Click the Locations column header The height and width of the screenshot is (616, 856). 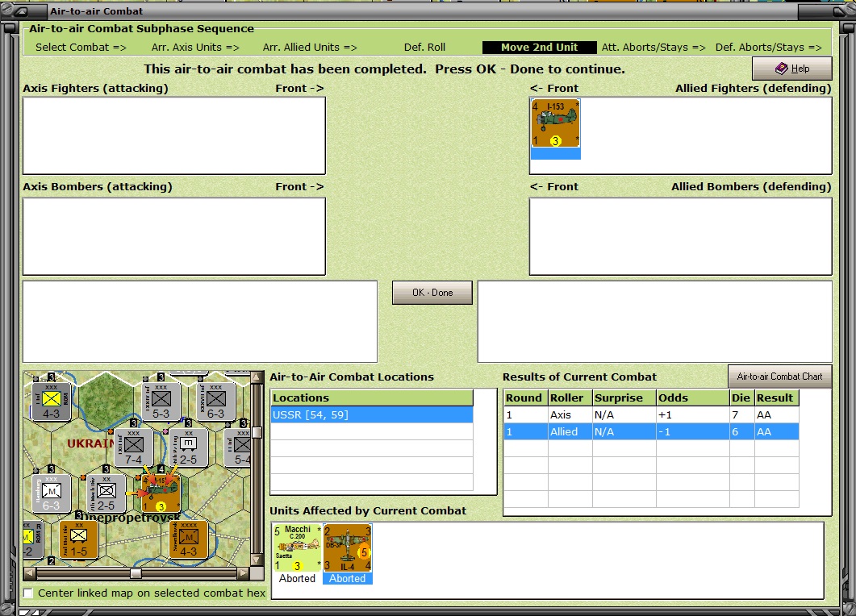point(372,397)
